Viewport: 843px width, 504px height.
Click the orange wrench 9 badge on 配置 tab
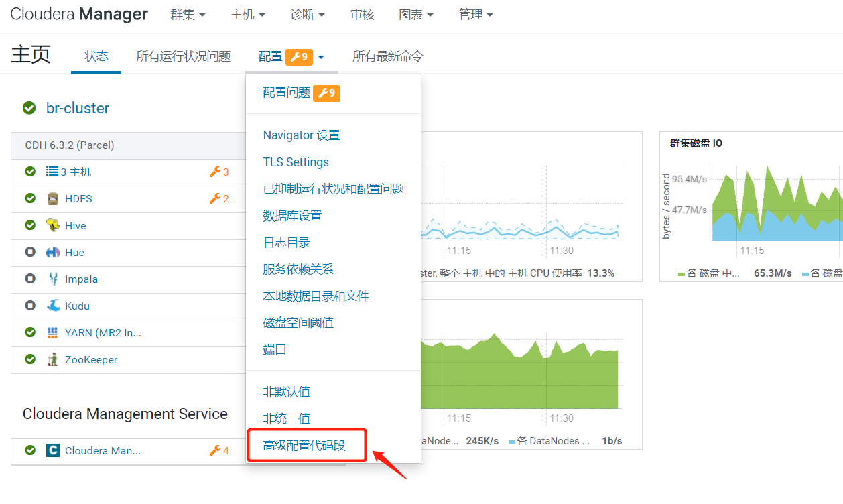299,57
